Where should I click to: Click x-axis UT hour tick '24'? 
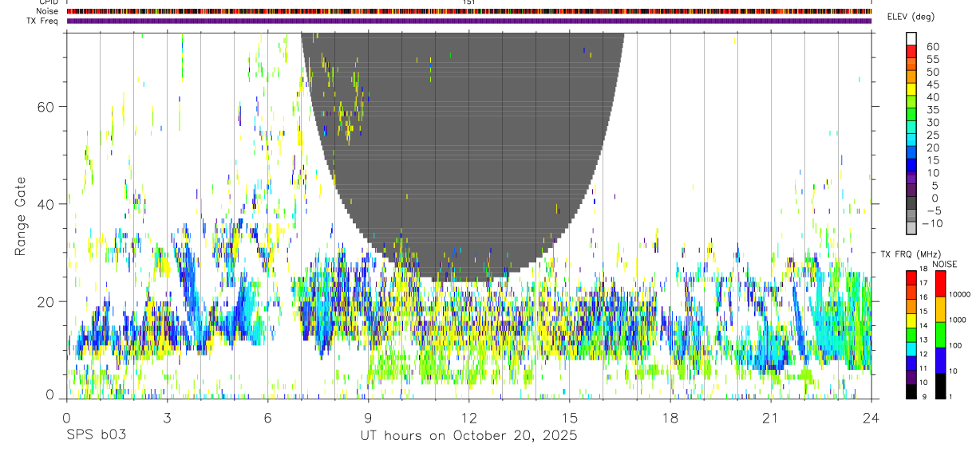tap(871, 417)
